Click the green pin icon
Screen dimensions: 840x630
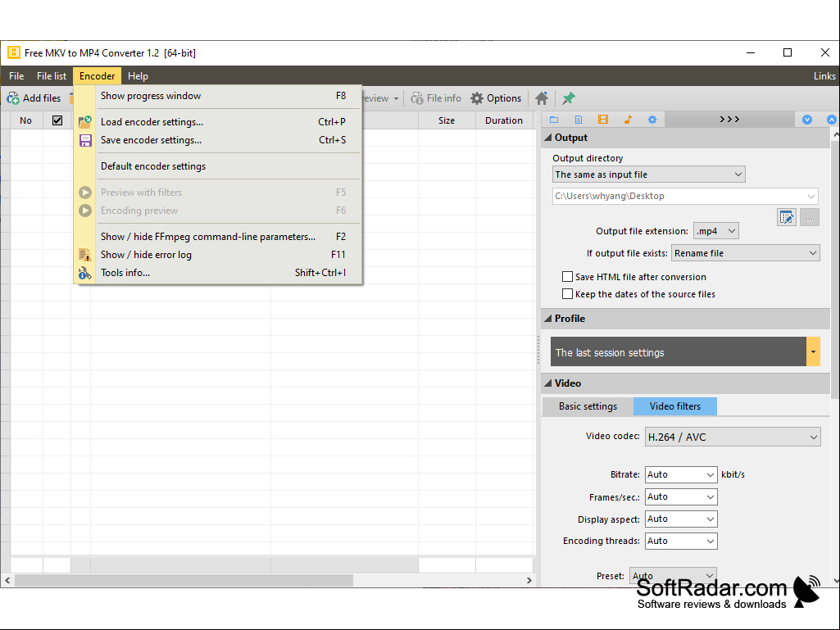(569, 98)
